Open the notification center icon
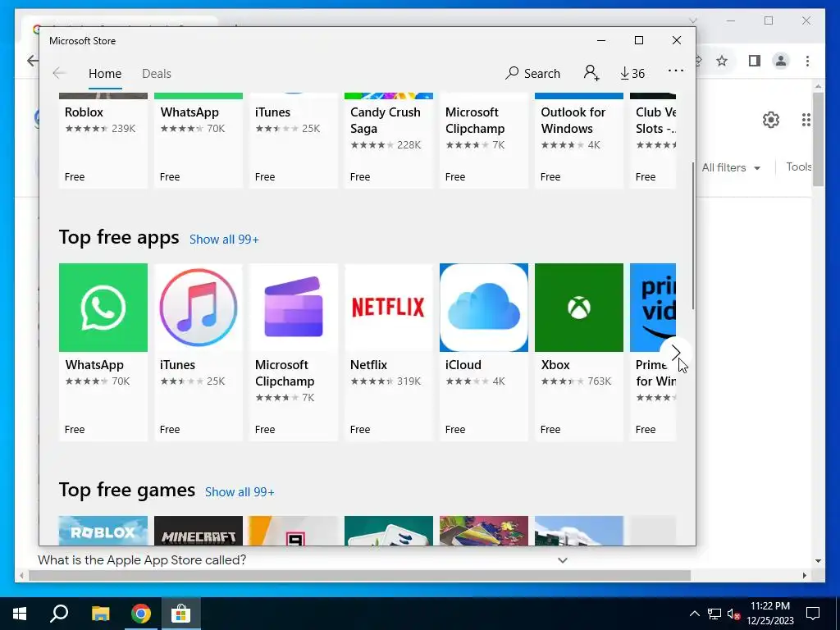Viewport: 840px width, 630px height. (x=813, y=614)
